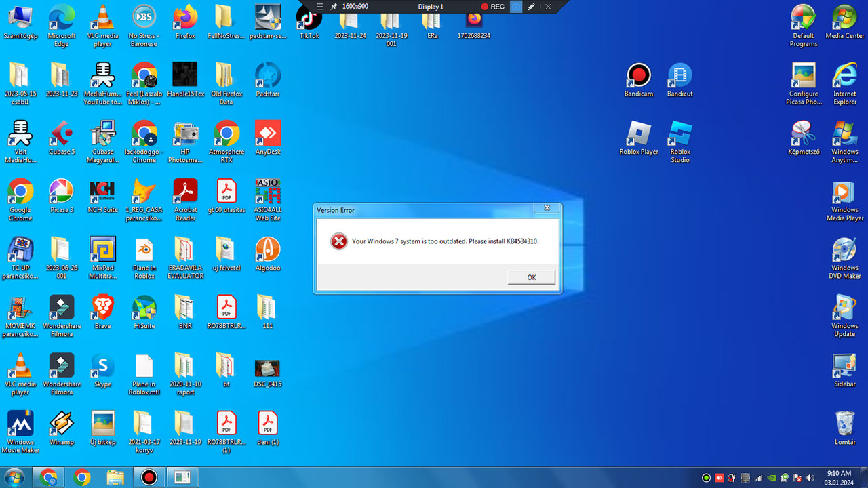
Task: Toggle the Bandicam bar pin icon
Action: tap(334, 7)
